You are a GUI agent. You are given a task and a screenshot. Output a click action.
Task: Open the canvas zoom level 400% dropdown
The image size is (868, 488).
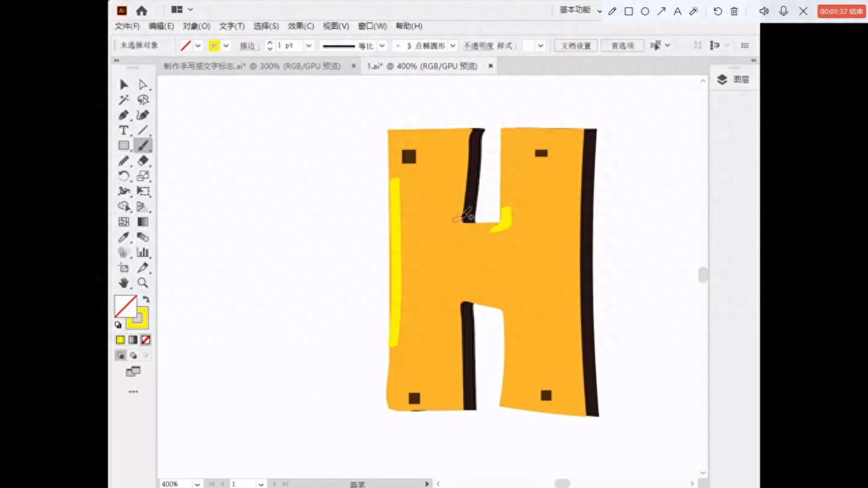tap(197, 484)
